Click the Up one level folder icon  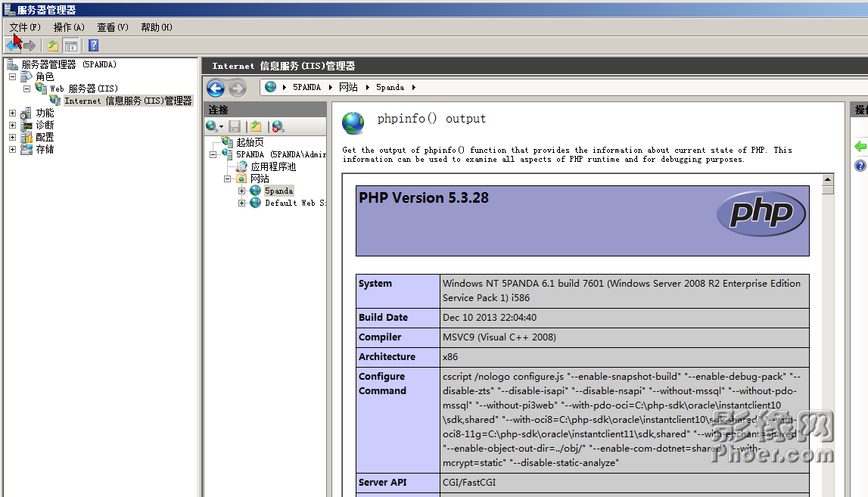click(x=52, y=45)
